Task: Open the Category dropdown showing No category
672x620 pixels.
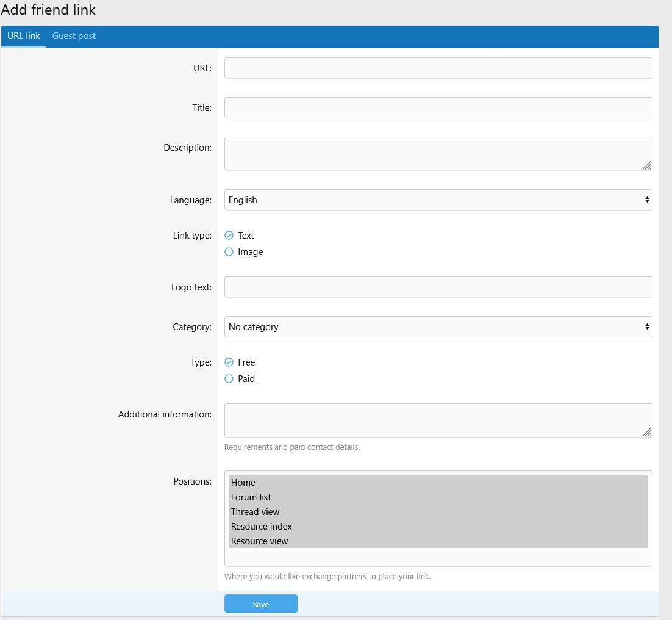Action: pyautogui.click(x=438, y=326)
